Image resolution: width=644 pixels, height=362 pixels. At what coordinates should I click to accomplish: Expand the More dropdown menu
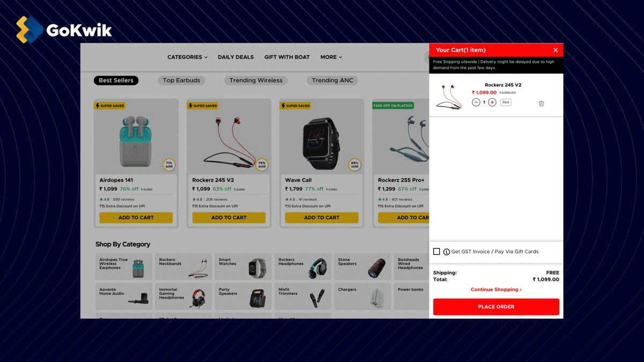click(331, 57)
